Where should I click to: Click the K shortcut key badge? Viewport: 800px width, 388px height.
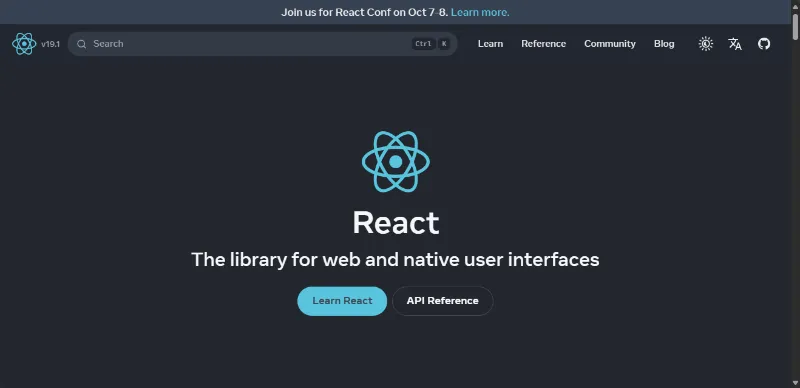[444, 44]
